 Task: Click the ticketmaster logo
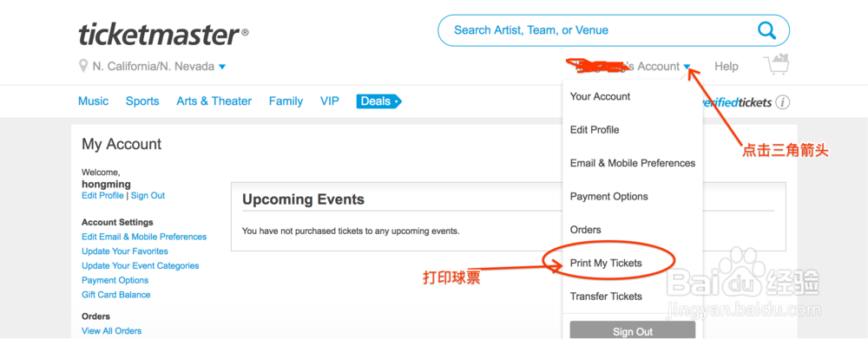(x=163, y=35)
